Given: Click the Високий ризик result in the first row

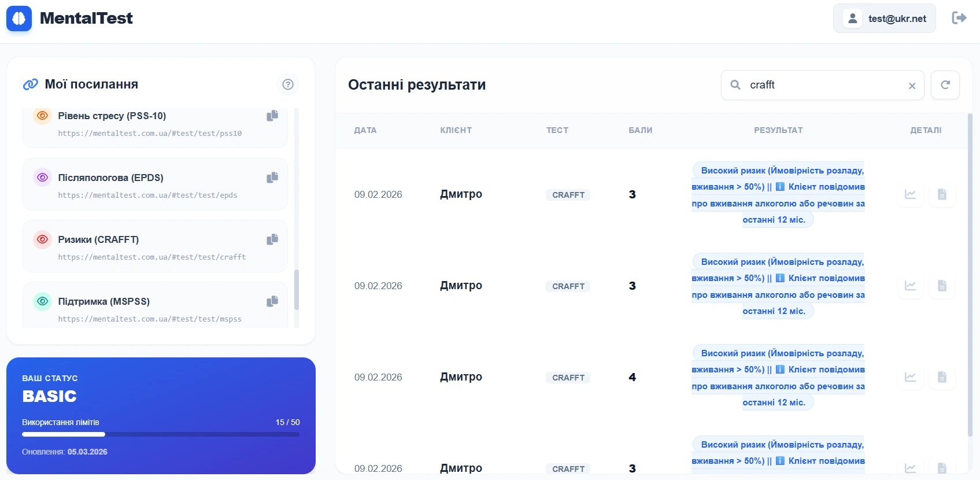Looking at the screenshot, I should pyautogui.click(x=778, y=195).
